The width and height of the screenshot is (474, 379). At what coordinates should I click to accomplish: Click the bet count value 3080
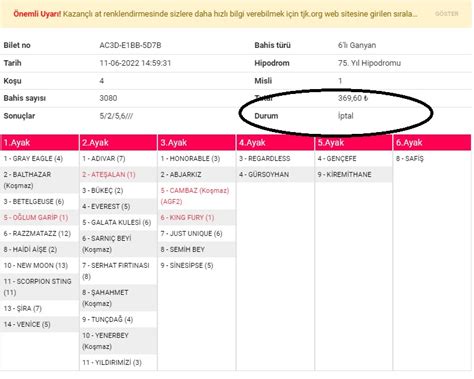click(108, 98)
